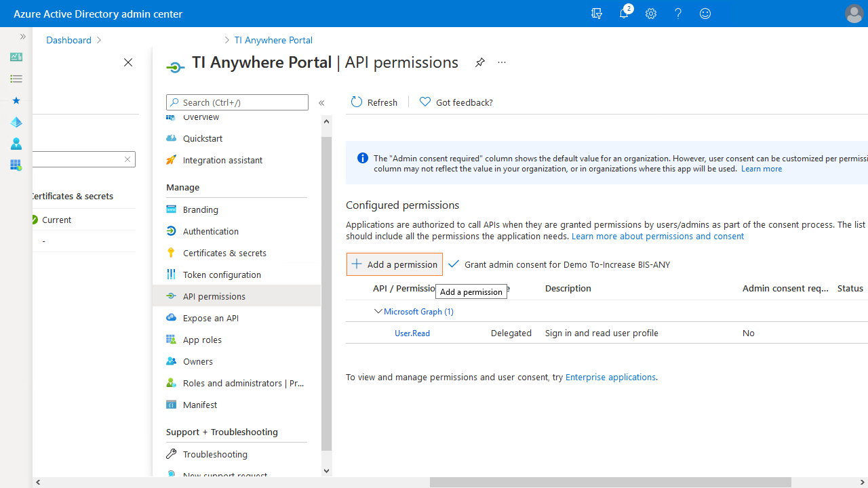The width and height of the screenshot is (868, 488).
Task: Click the Add a permission button
Action: (x=395, y=264)
